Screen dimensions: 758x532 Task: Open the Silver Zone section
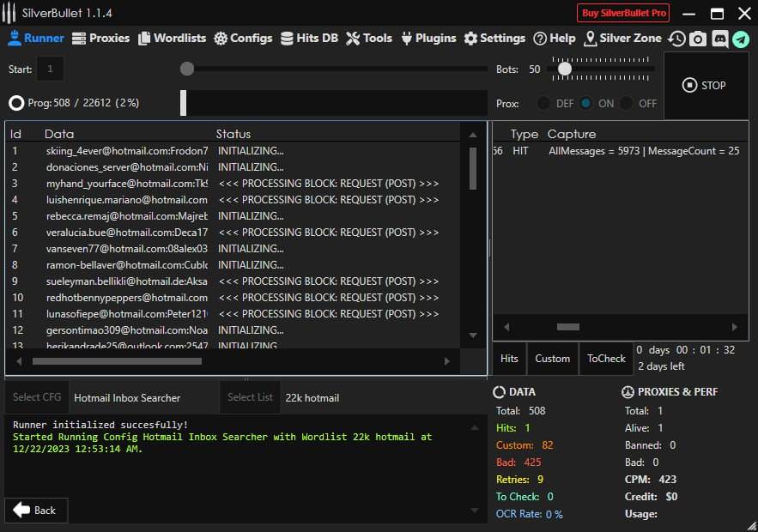pos(622,38)
